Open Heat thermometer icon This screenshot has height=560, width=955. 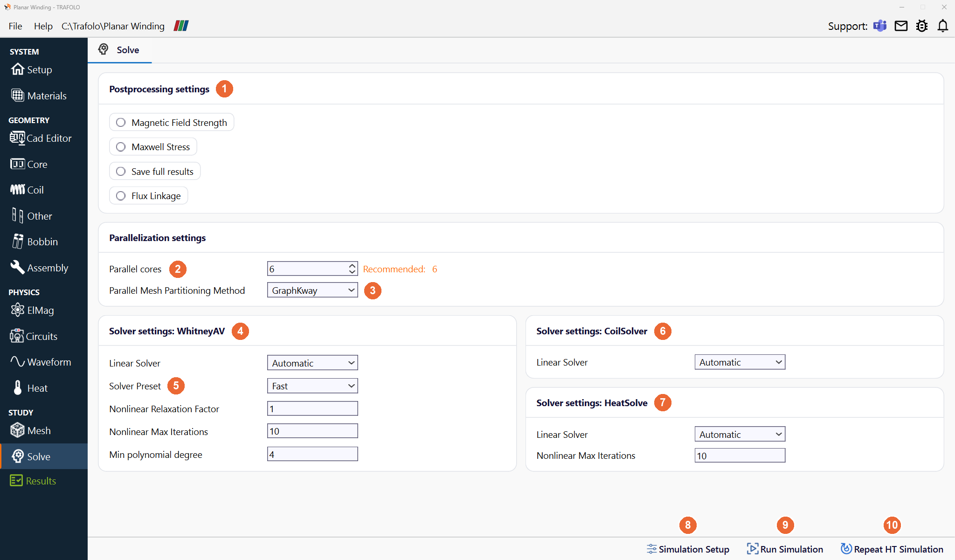coord(18,387)
